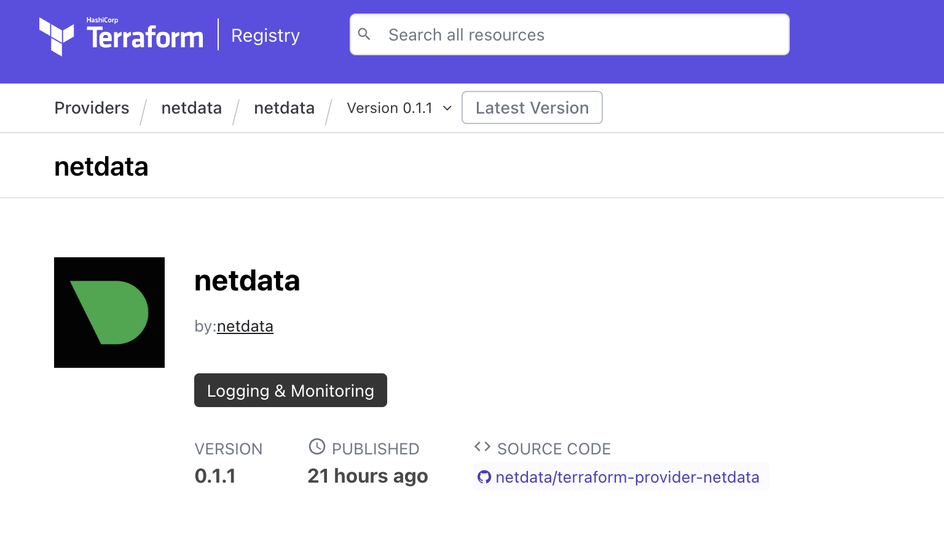The image size is (944, 560).
Task: Click the Terraform logo icon
Action: 56,36
